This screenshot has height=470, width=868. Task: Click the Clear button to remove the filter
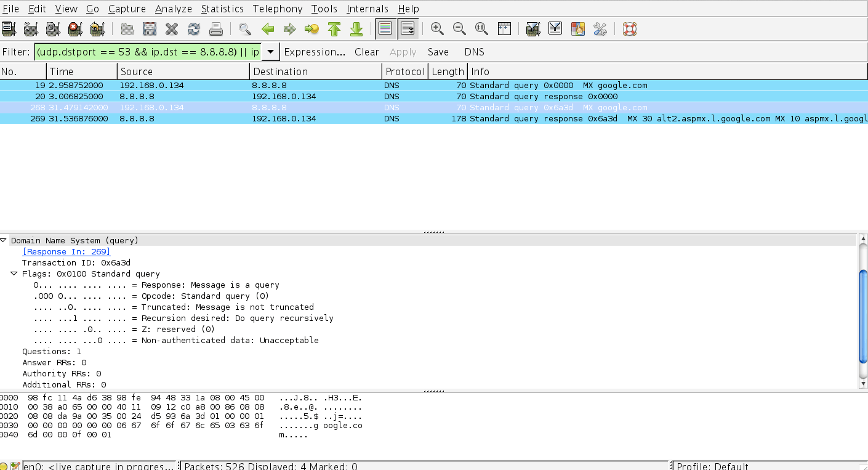(367, 52)
